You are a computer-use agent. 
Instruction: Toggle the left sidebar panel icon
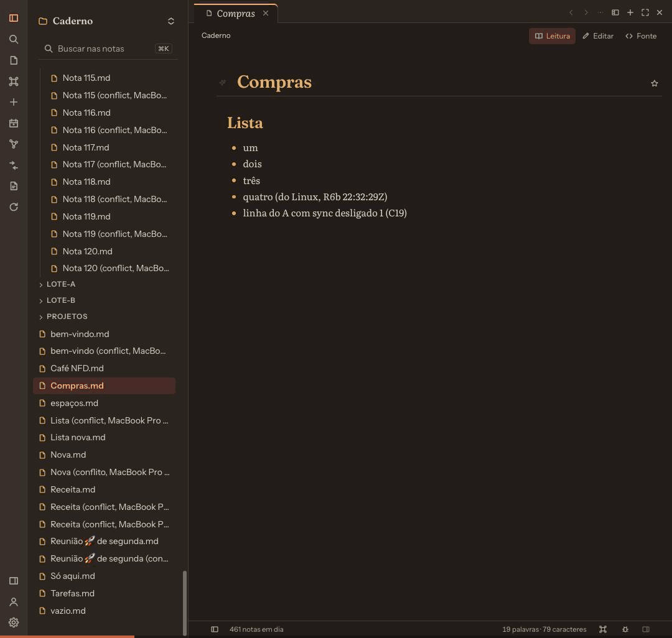tap(14, 18)
